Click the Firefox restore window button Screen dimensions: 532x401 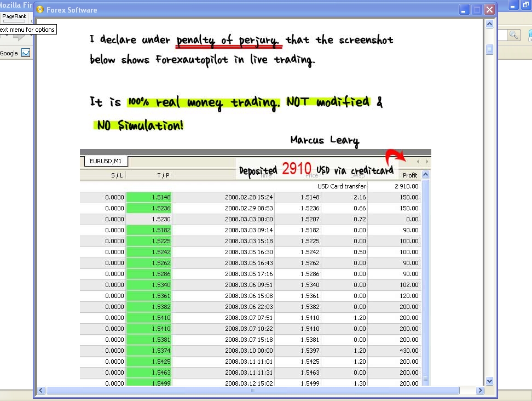pos(526,5)
